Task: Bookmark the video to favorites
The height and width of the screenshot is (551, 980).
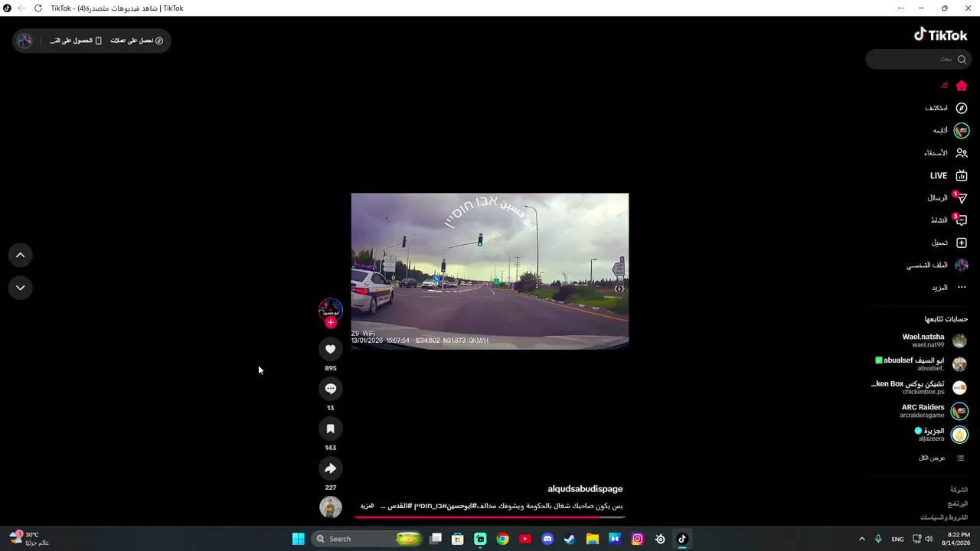Action: [331, 429]
